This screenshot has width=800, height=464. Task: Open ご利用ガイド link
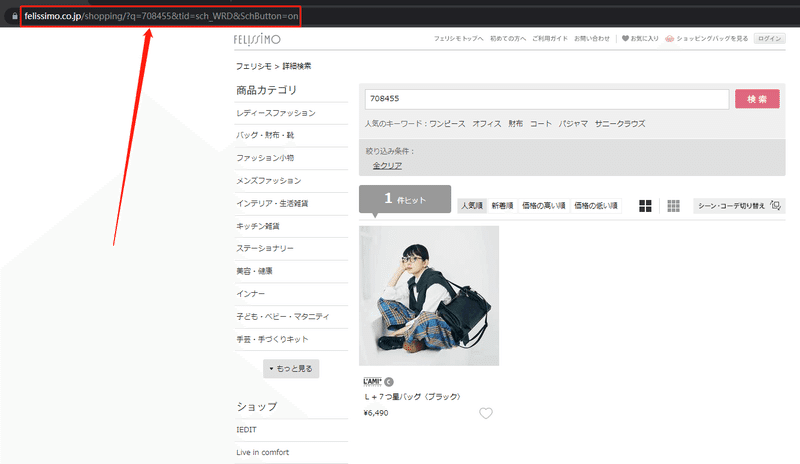point(549,38)
